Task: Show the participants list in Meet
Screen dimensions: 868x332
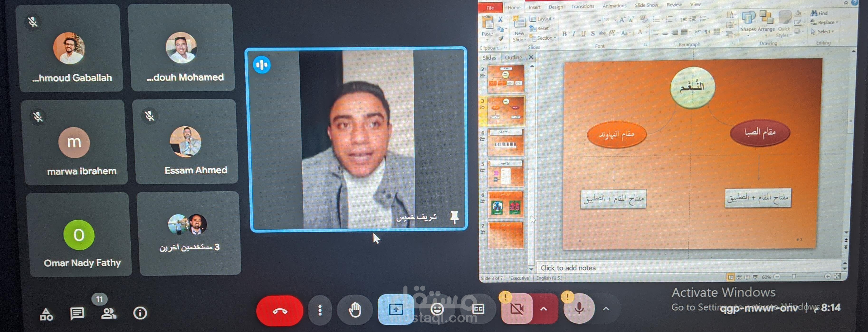Action: click(109, 313)
